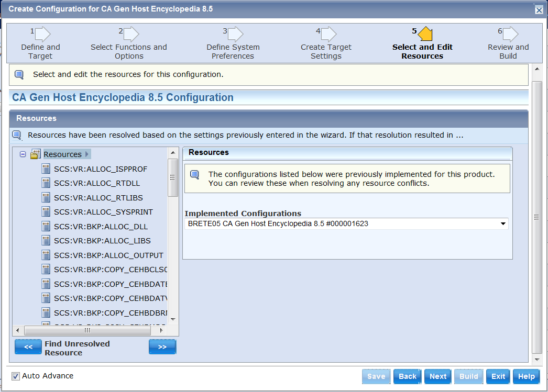
Task: Select SCS:VR:ALLOC_RTDLL tree item
Action: click(x=97, y=183)
